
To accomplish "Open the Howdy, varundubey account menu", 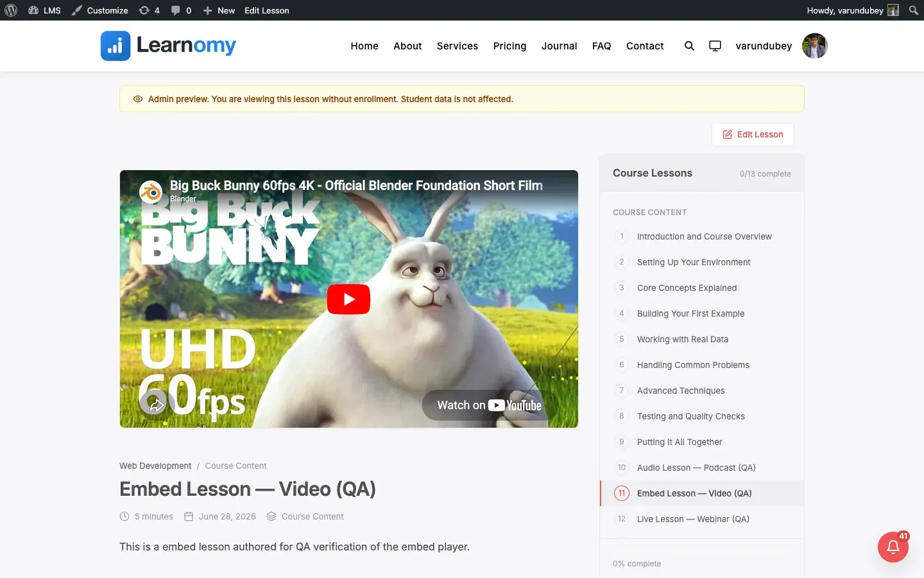I will click(853, 10).
